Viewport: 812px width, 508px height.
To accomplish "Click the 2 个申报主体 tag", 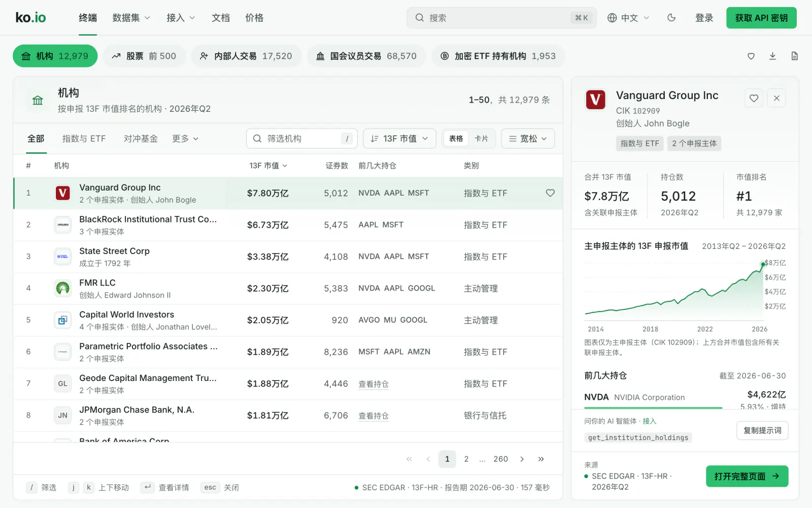I will 694,143.
